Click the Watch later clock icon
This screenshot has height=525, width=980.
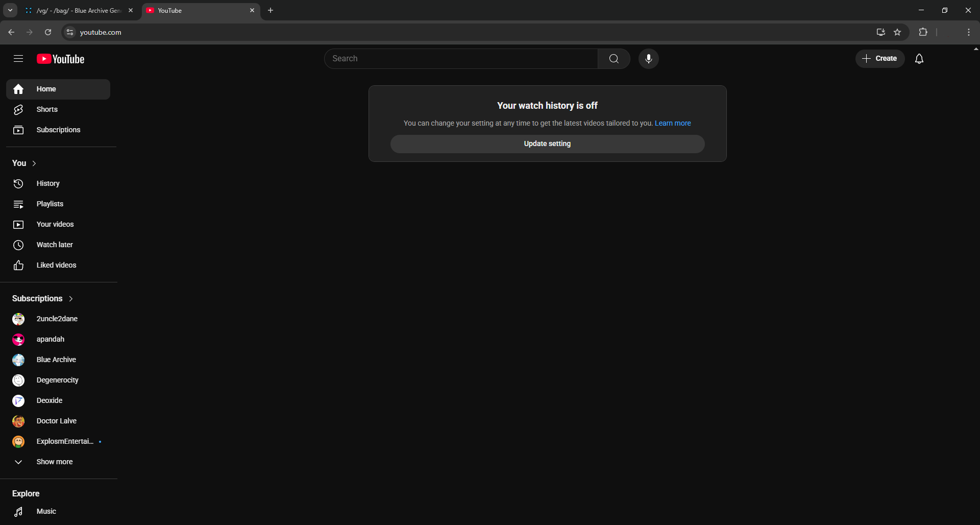(18, 245)
